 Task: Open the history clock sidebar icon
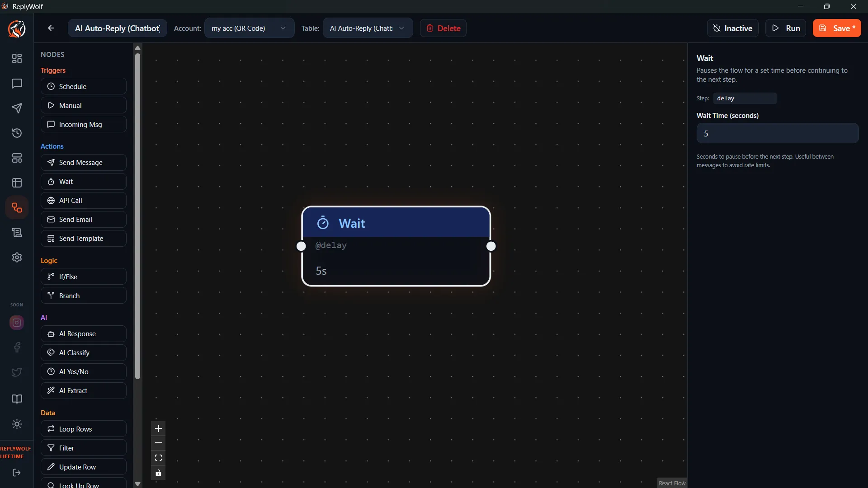tap(17, 133)
